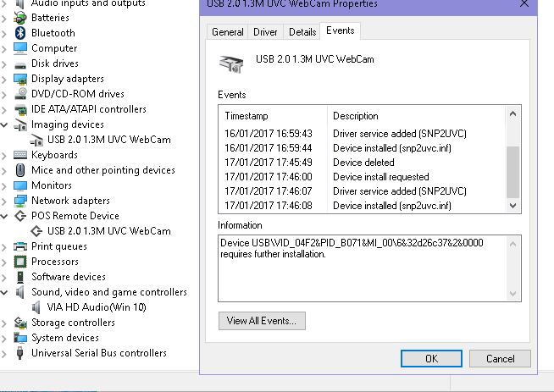The width and height of the screenshot is (554, 392).
Task: Click the Timestamp column header
Action: pyautogui.click(x=273, y=116)
